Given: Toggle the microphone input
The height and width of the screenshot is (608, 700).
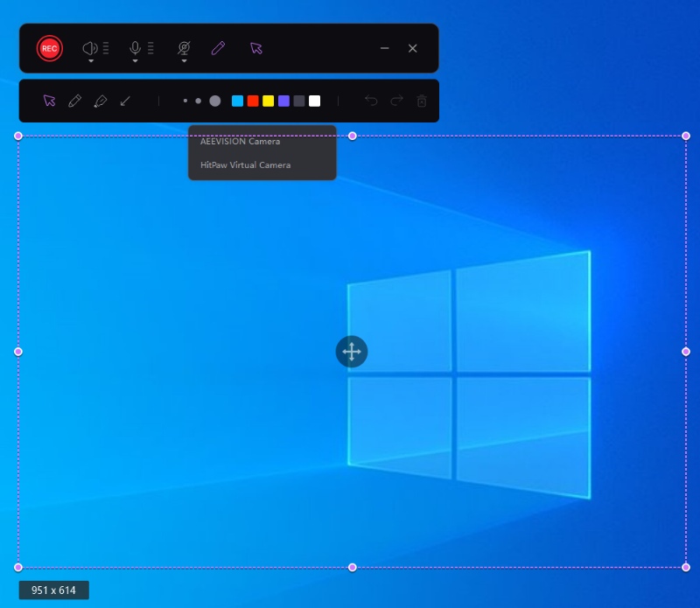Looking at the screenshot, I should [x=135, y=47].
